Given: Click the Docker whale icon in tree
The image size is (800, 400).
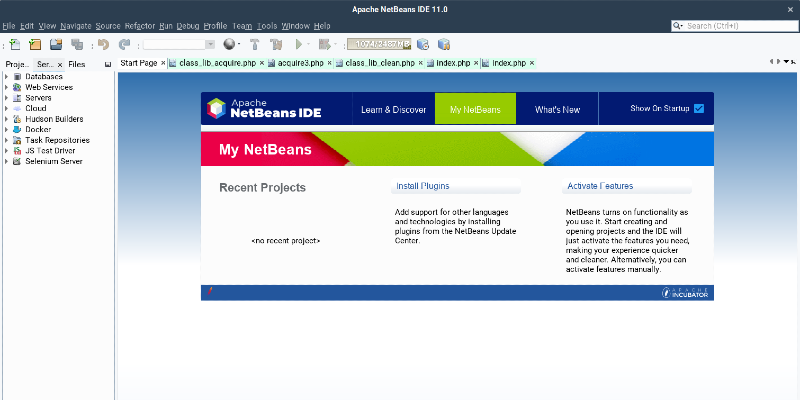Looking at the screenshot, I should click(17, 129).
